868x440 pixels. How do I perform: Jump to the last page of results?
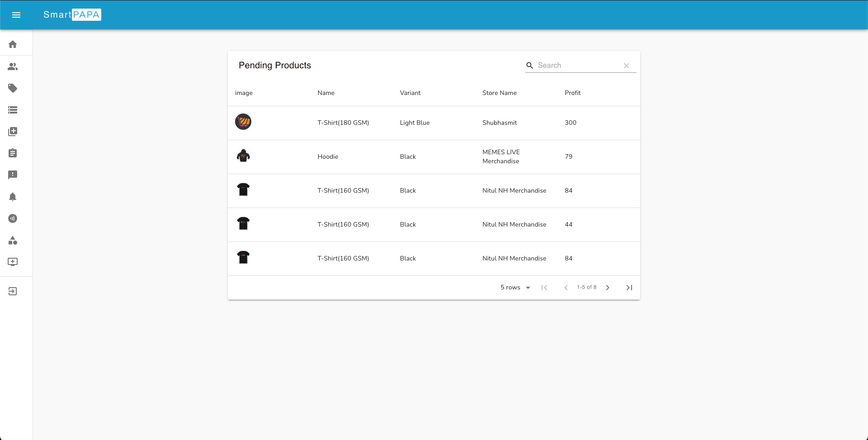click(629, 287)
